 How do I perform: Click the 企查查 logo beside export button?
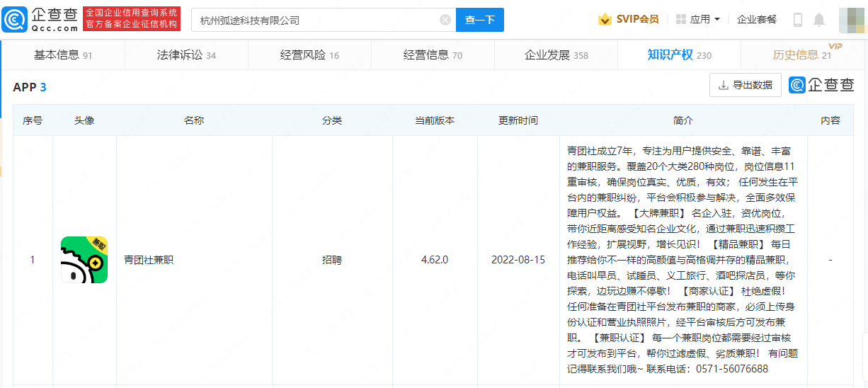[822, 85]
